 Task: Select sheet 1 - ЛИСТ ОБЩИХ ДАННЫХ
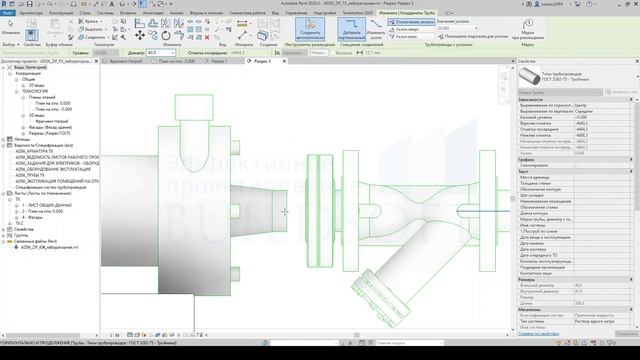click(x=47, y=205)
